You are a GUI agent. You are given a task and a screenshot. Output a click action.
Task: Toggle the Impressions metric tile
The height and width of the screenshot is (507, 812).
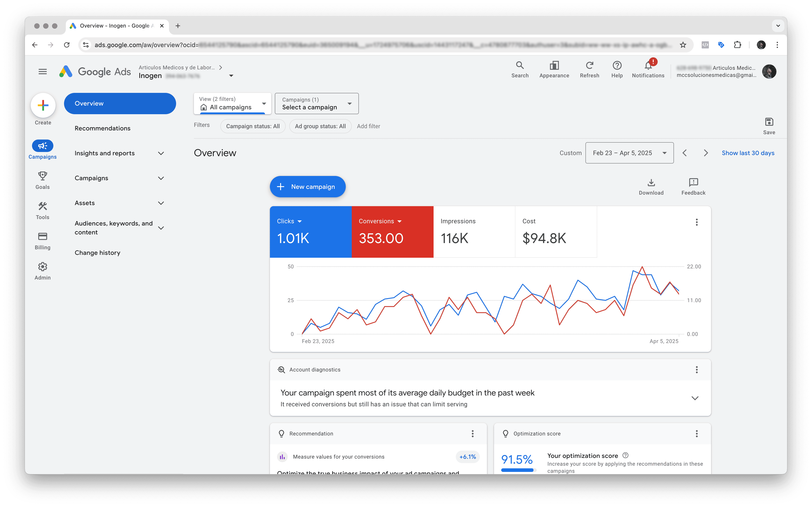coord(474,232)
